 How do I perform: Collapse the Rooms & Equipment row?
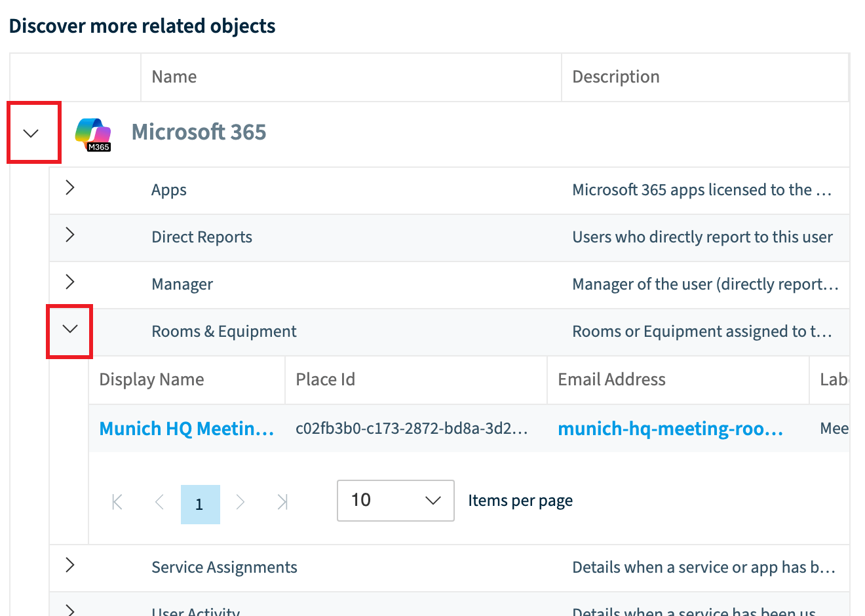point(70,330)
